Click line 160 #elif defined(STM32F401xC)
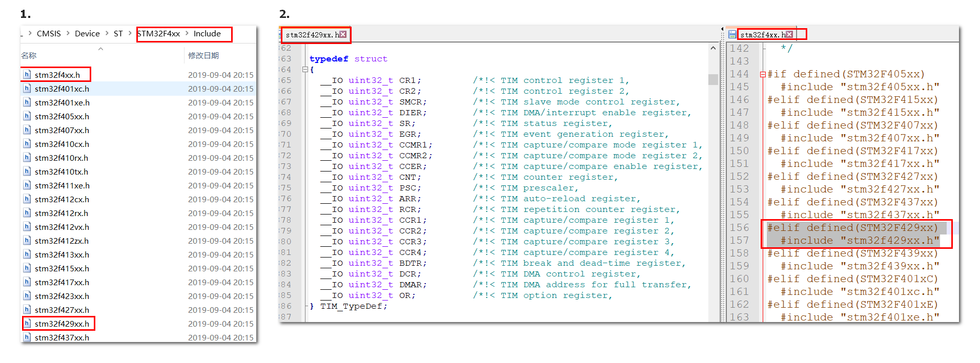The image size is (980, 363). (852, 279)
